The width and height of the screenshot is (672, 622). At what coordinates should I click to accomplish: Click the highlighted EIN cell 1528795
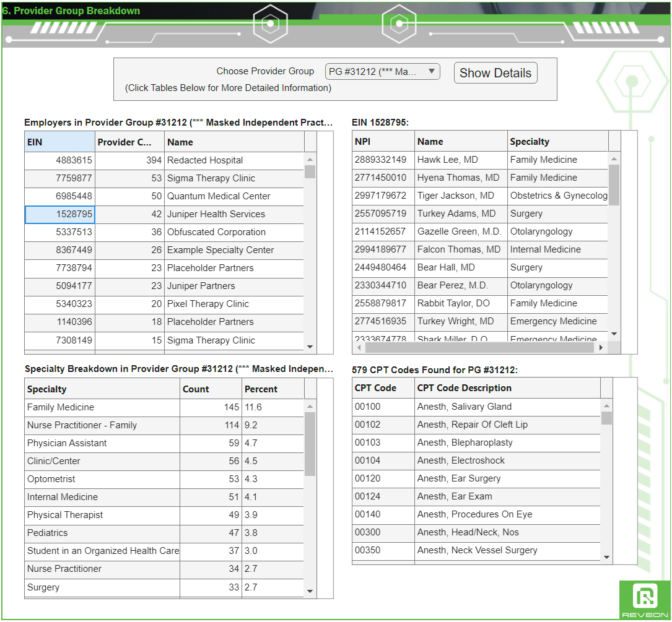pos(59,214)
